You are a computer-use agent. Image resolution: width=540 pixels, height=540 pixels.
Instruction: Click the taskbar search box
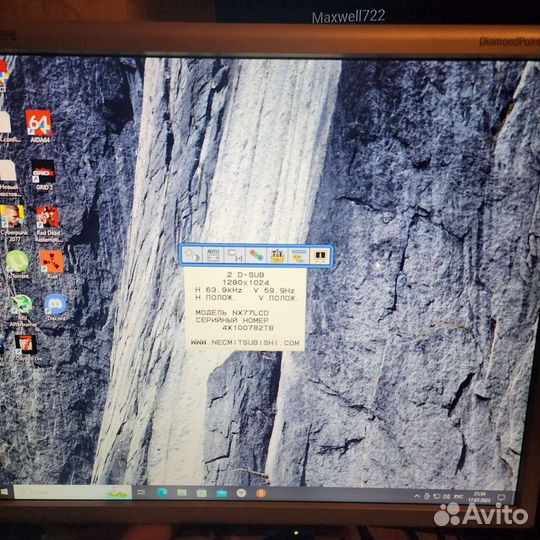[x=73, y=492]
